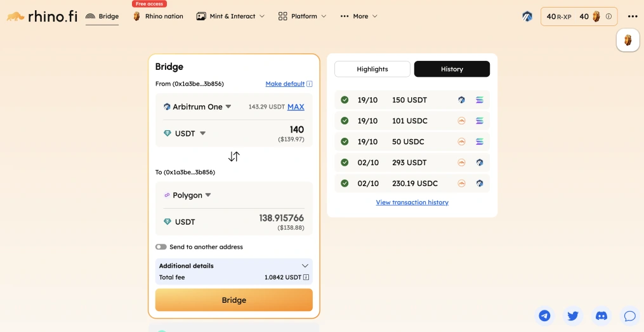Open source USDT token dropdown
The image size is (644, 332).
coord(185,133)
